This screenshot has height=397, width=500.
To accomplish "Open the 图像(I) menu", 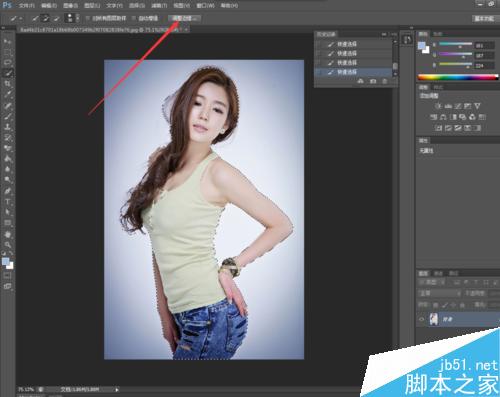I will tap(70, 6).
